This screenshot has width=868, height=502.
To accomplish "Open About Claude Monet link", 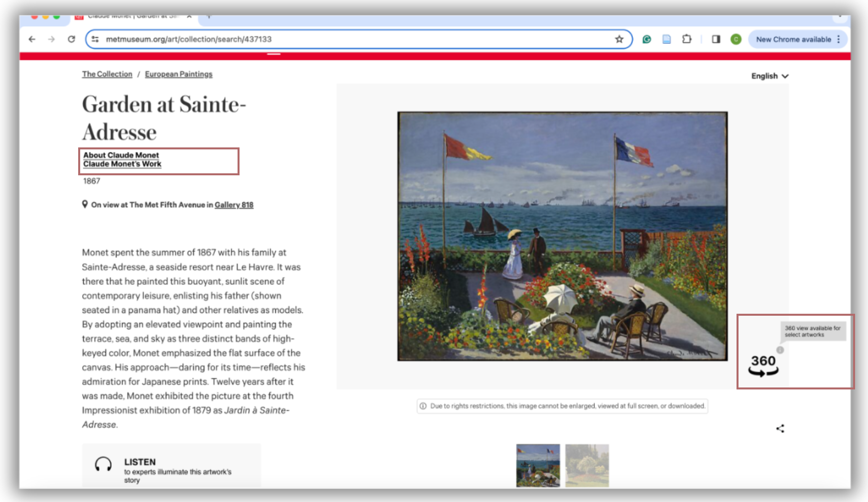I will click(121, 155).
